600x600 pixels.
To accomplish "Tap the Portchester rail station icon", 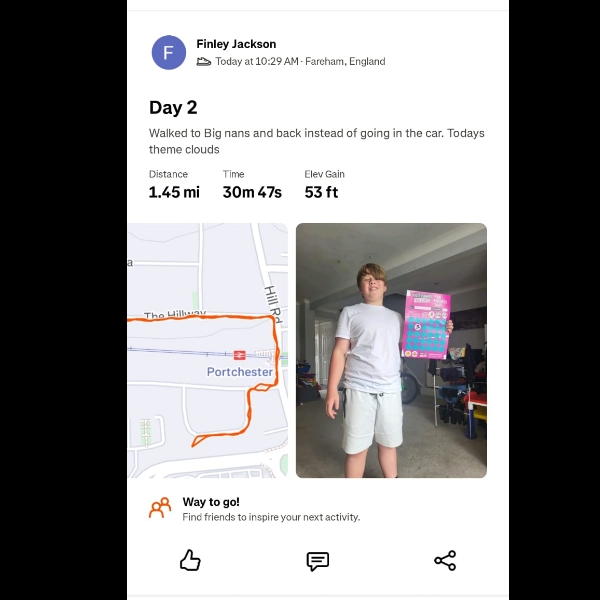I will pos(240,355).
